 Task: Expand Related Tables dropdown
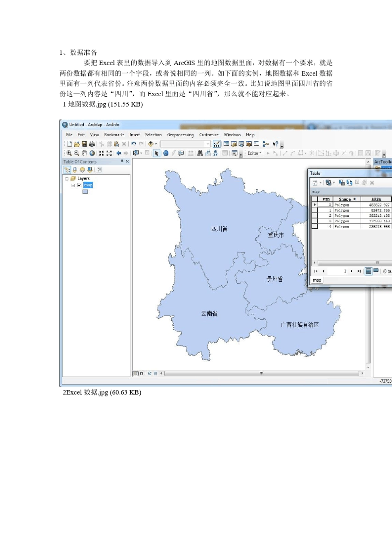(x=334, y=183)
